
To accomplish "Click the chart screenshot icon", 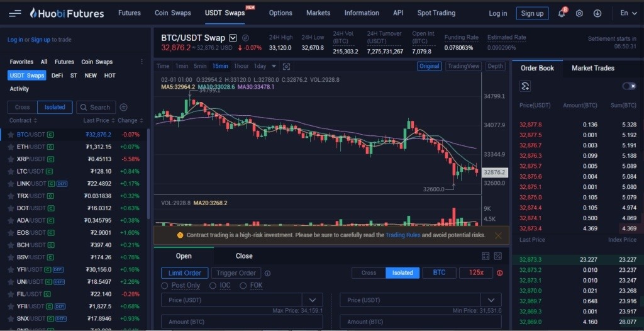I will [x=286, y=66].
